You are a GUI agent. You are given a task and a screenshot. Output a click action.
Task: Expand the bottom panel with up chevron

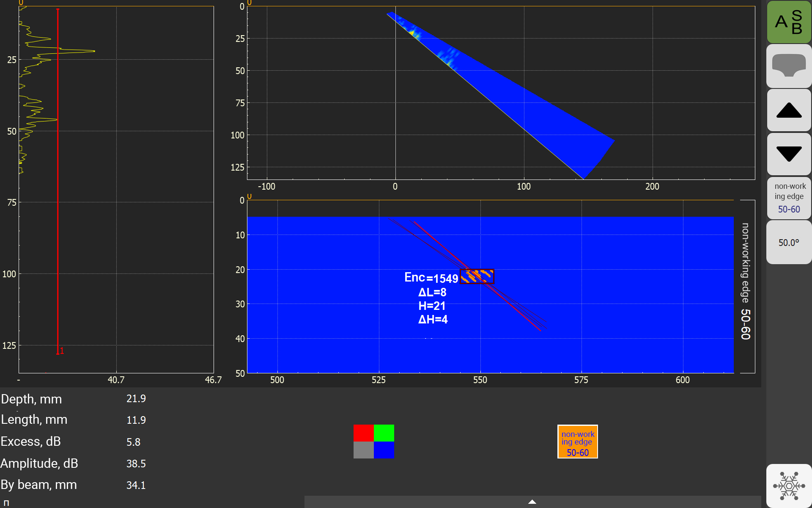[x=532, y=502]
